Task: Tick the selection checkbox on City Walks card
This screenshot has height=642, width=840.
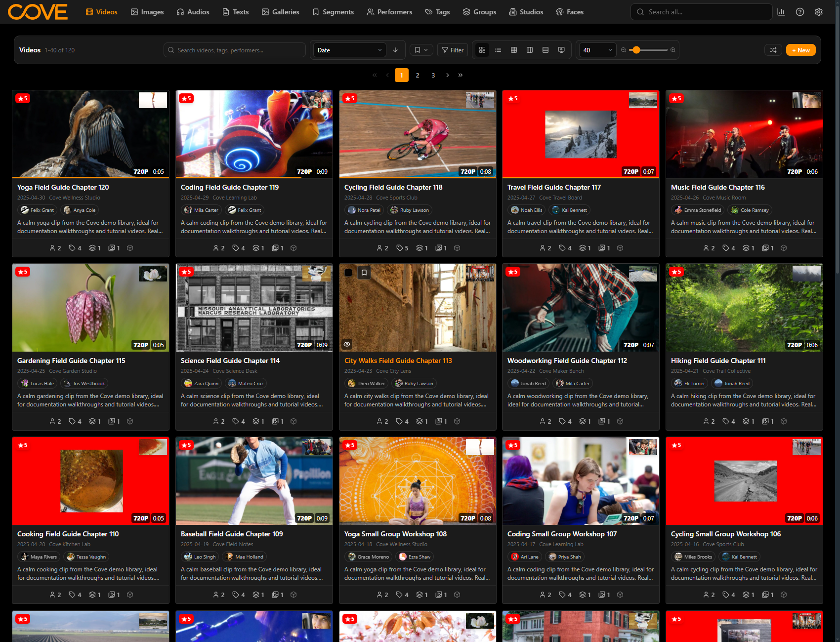Action: tap(348, 273)
